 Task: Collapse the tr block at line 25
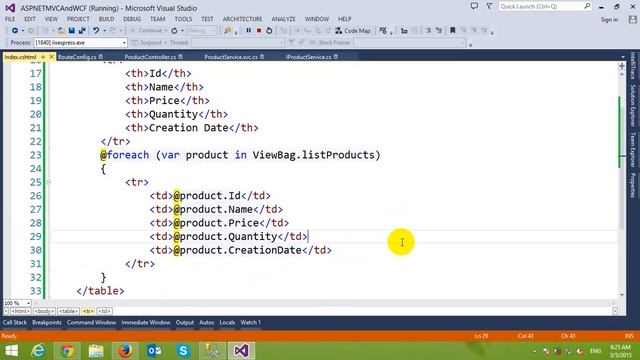(x=49, y=182)
